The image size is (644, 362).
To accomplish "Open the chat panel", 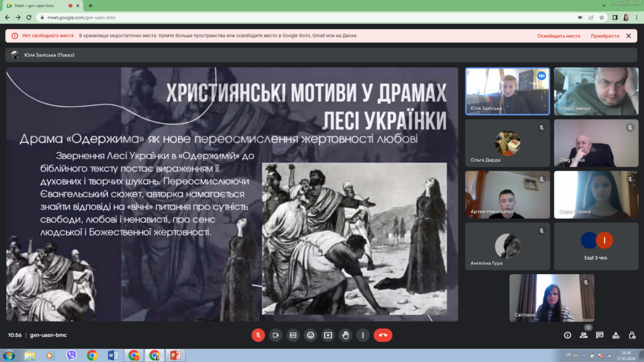I will [599, 336].
